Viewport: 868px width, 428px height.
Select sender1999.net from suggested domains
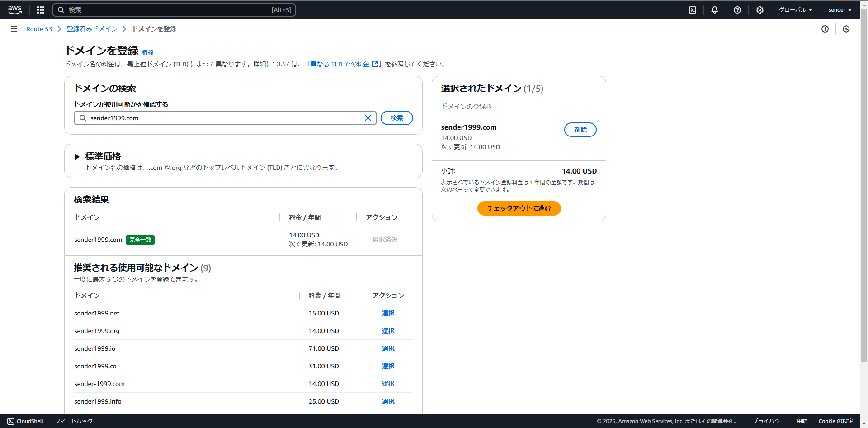[x=388, y=313]
